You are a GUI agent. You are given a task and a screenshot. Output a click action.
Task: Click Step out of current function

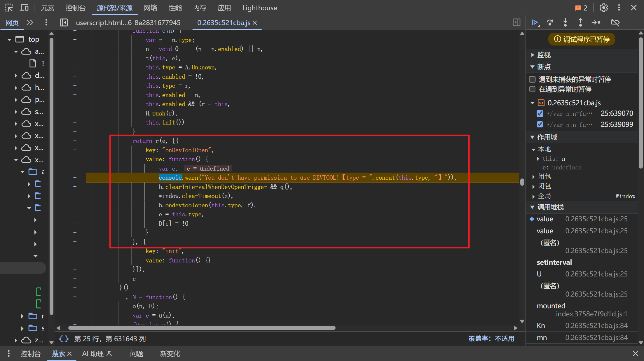coord(580,22)
